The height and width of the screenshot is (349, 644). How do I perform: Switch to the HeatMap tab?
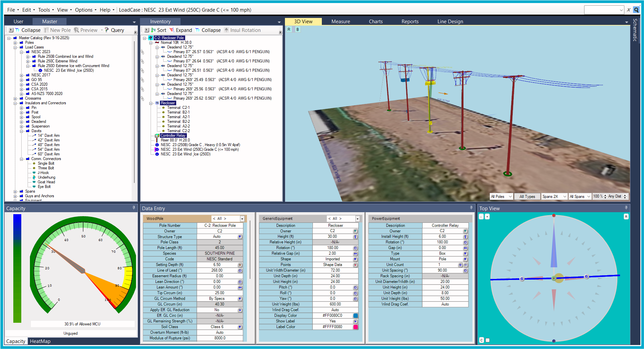coord(40,341)
